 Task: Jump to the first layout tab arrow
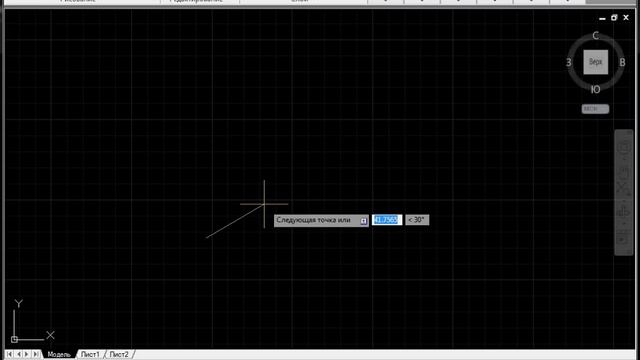click(9, 354)
